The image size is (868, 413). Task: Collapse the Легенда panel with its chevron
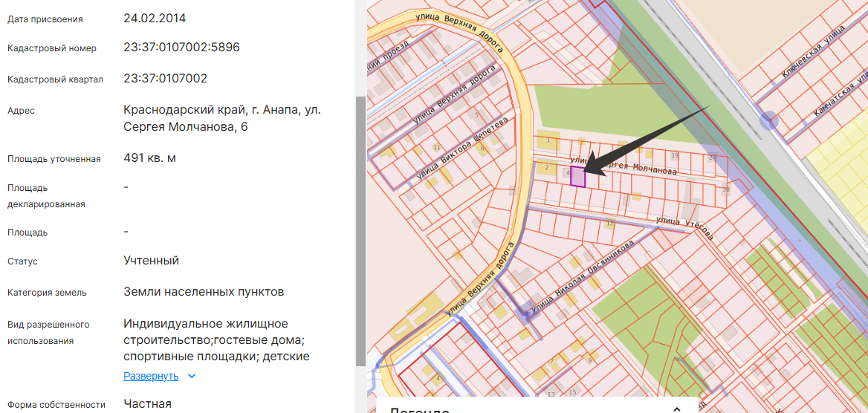pos(676,409)
